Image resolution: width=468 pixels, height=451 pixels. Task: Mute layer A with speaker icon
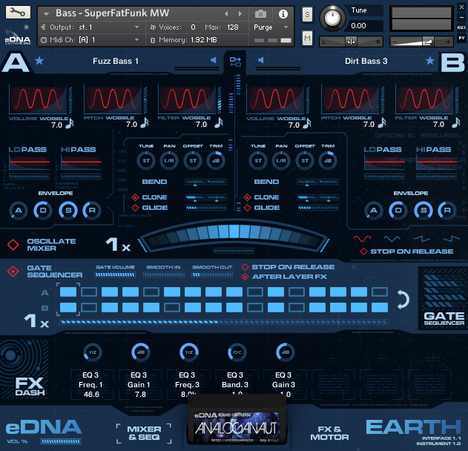click(213, 60)
